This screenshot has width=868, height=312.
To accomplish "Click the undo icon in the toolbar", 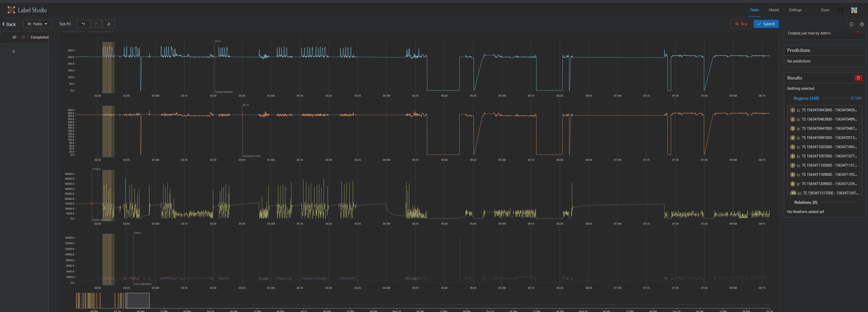I will tap(83, 24).
